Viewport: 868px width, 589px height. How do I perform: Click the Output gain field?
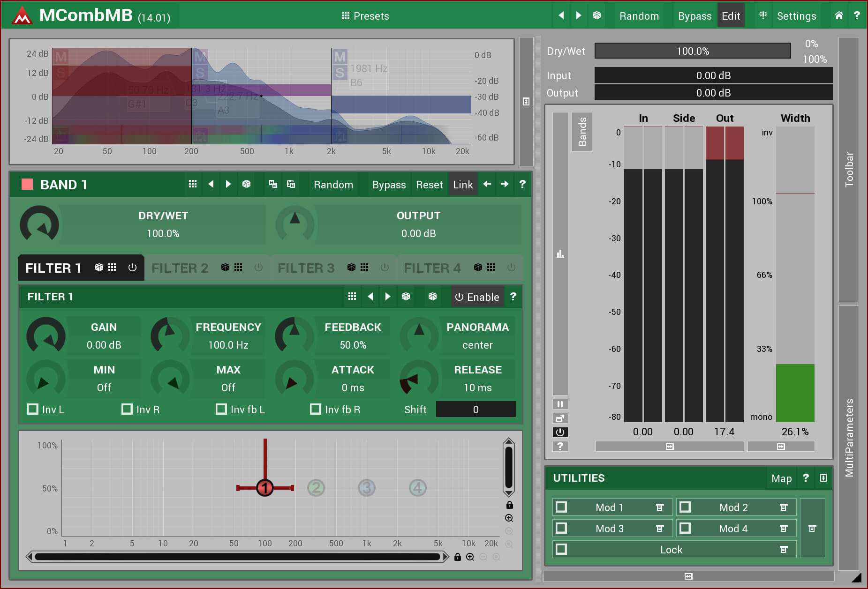point(713,93)
